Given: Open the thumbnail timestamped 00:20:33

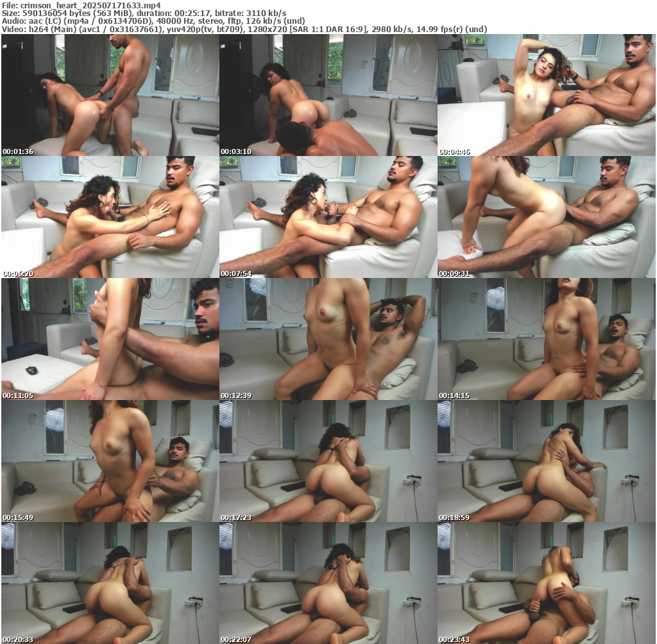Looking at the screenshot, I should (110, 583).
